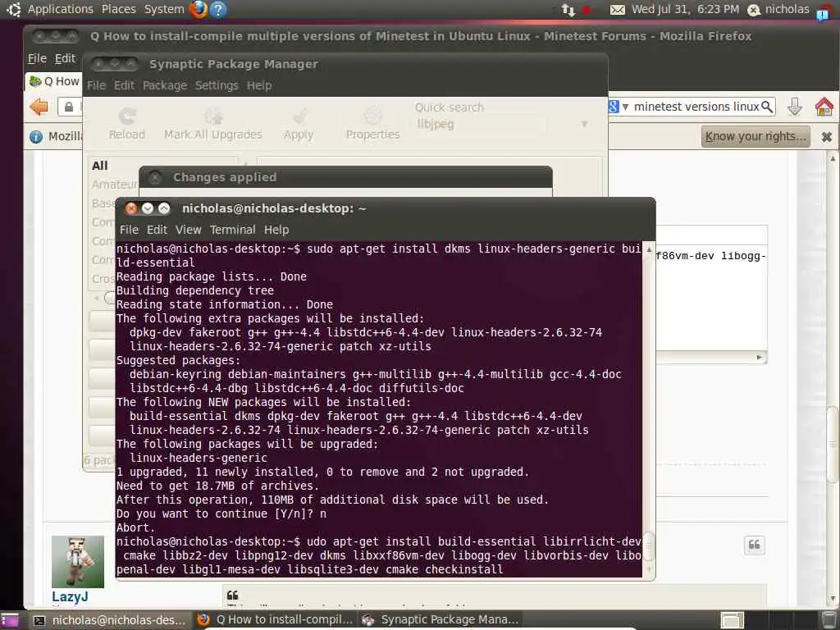Open Firefox File menu
Screen dimensions: 840x630
37,58
